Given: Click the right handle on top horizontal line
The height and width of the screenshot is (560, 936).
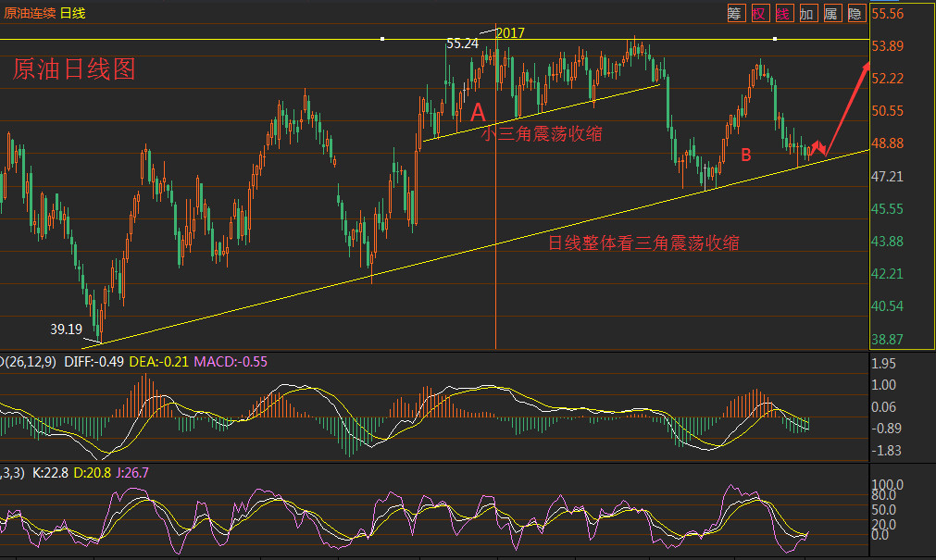Looking at the screenshot, I should (x=775, y=39).
